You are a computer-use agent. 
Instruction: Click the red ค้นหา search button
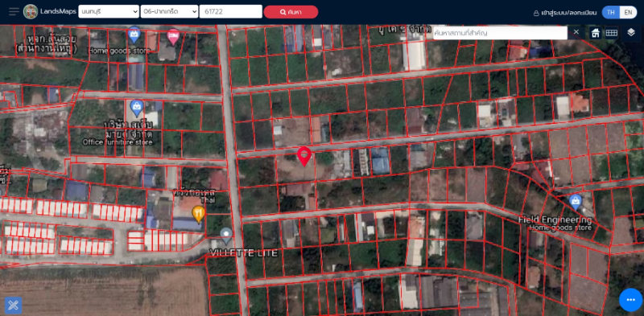click(x=291, y=12)
